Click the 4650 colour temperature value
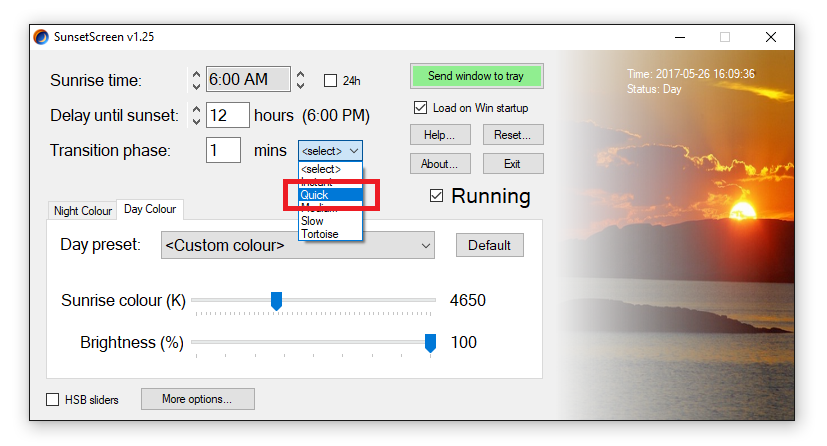The width and height of the screenshot is (827, 446). pyautogui.click(x=468, y=300)
